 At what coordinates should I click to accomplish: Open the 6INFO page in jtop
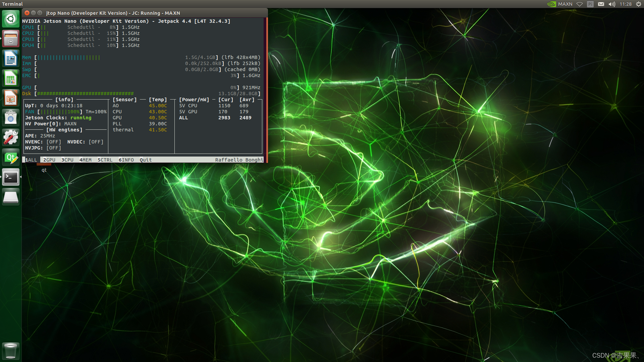pyautogui.click(x=126, y=160)
